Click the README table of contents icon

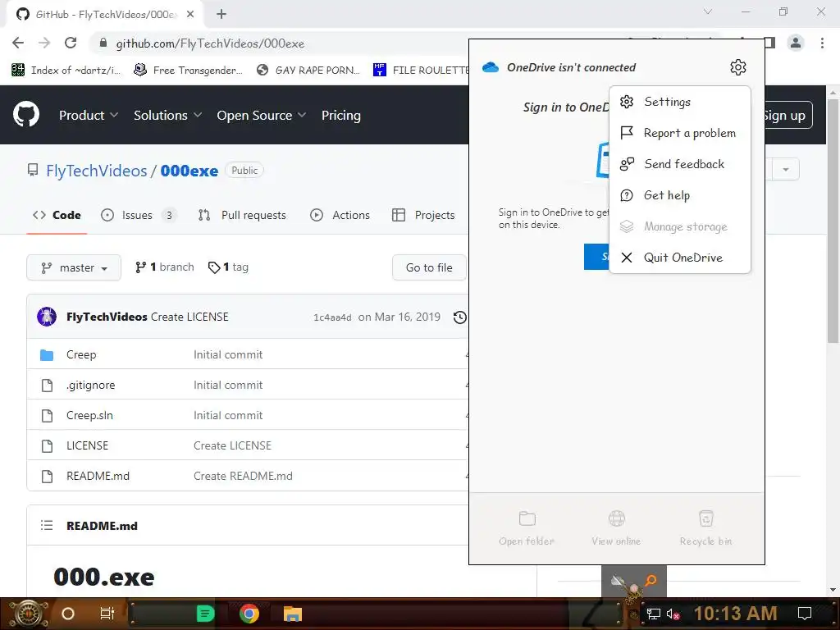click(x=47, y=526)
